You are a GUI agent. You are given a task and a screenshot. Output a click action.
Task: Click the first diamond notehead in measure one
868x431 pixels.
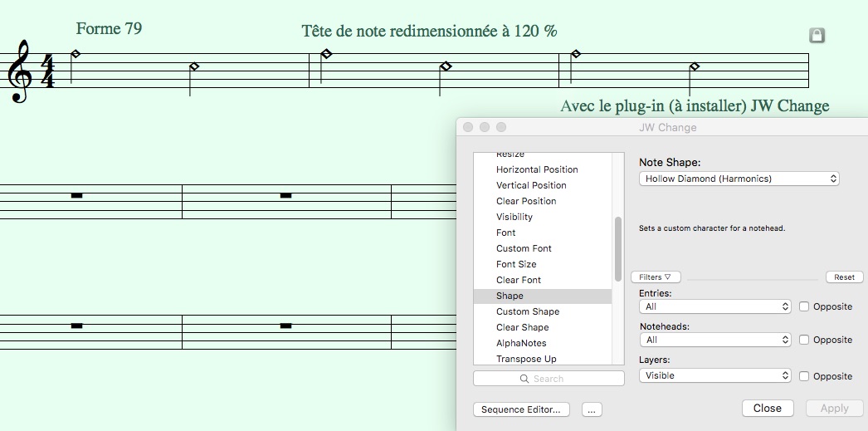[x=76, y=54]
